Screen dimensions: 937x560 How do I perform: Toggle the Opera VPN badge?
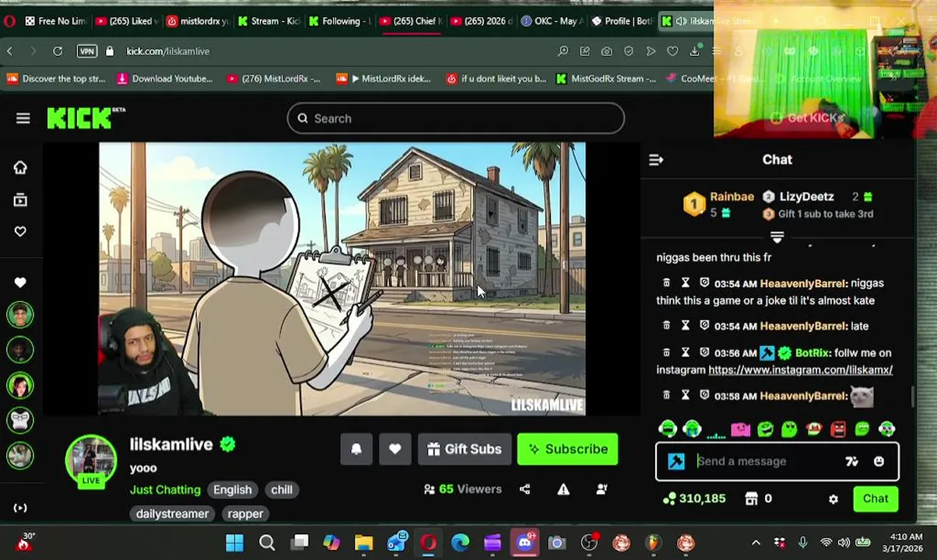click(x=87, y=51)
